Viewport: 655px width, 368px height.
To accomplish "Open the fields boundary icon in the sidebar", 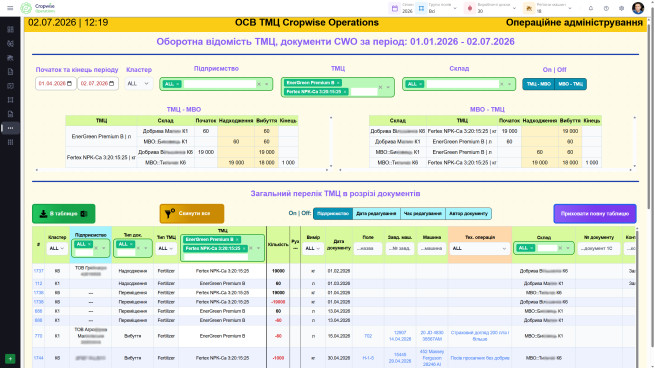I will [10, 100].
